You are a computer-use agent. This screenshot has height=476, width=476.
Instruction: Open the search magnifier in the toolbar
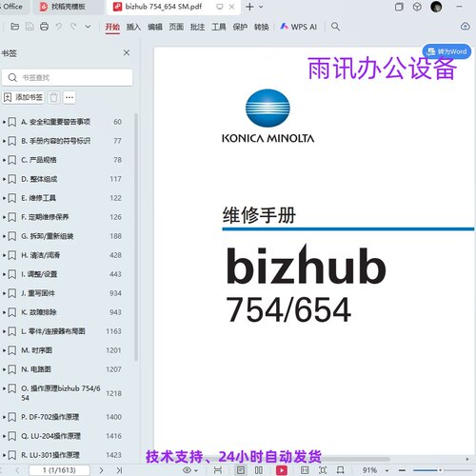click(x=335, y=27)
